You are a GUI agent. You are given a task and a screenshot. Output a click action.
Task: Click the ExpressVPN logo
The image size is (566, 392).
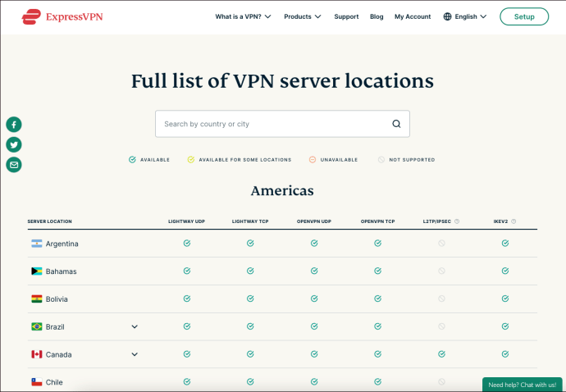pos(62,16)
